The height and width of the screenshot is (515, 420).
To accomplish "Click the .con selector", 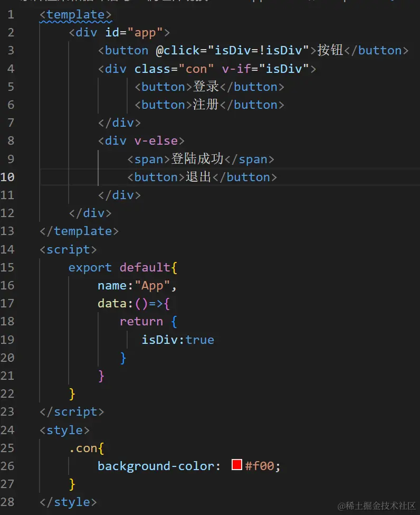I will pyautogui.click(x=83, y=448).
